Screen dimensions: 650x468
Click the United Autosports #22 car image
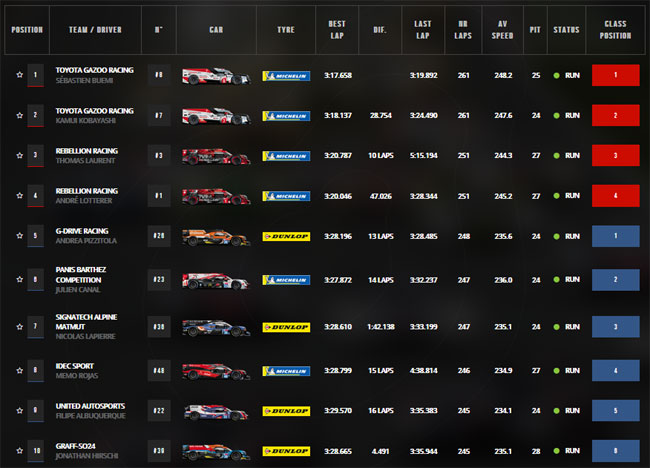coord(216,412)
